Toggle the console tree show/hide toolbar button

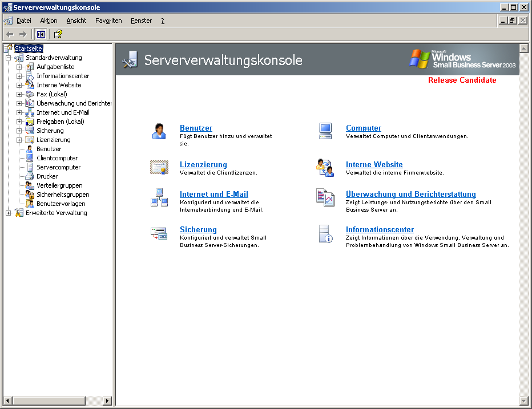click(41, 34)
